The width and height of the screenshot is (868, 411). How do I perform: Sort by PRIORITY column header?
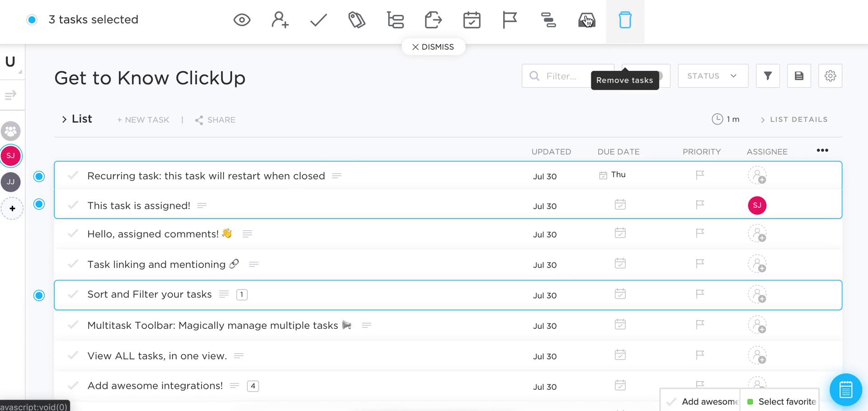[x=702, y=152]
